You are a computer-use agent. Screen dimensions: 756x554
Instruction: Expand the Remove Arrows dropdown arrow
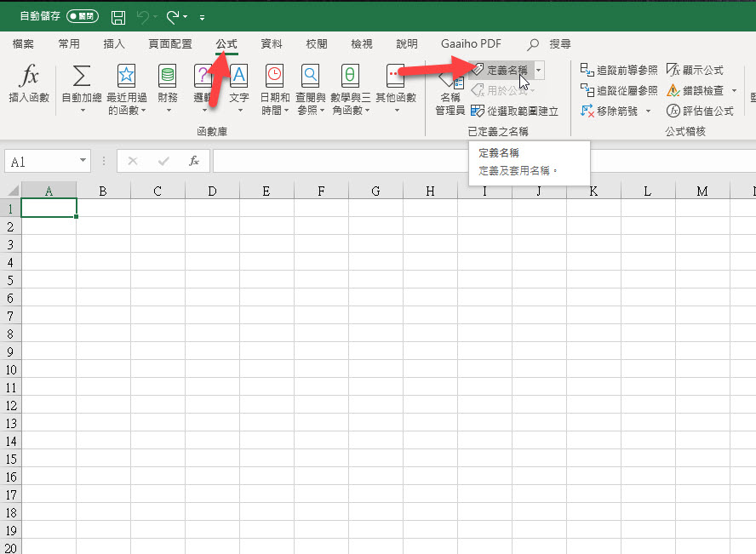[648, 111]
